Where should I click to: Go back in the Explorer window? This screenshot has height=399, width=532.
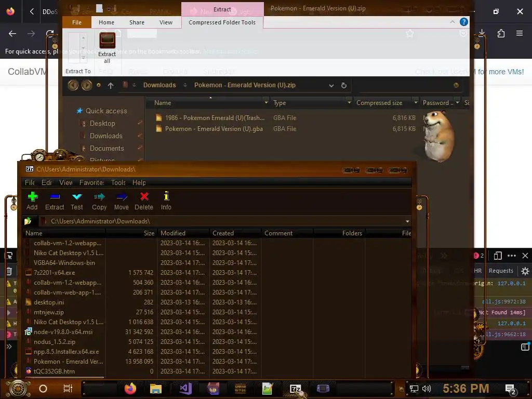73,85
